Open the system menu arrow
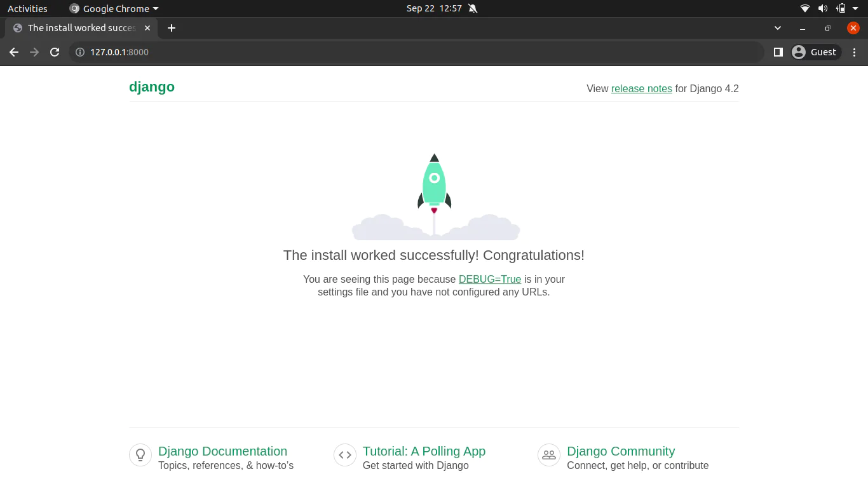868x488 pixels. click(855, 9)
